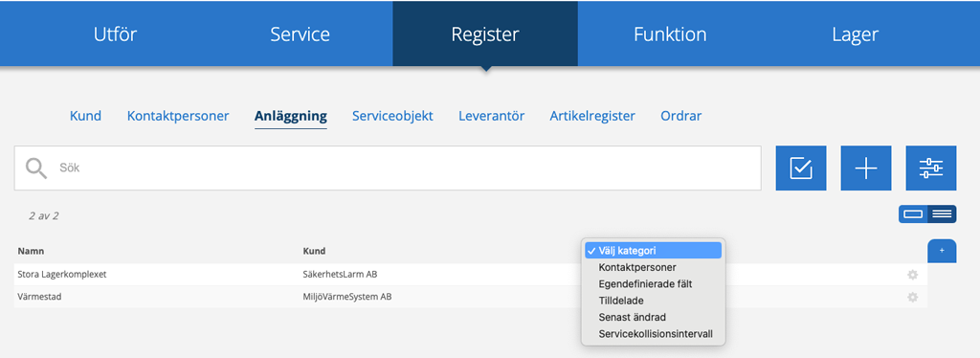Screen dimensions: 980x358
Task: Select Tilldelade from the dropdown
Action: coord(620,301)
